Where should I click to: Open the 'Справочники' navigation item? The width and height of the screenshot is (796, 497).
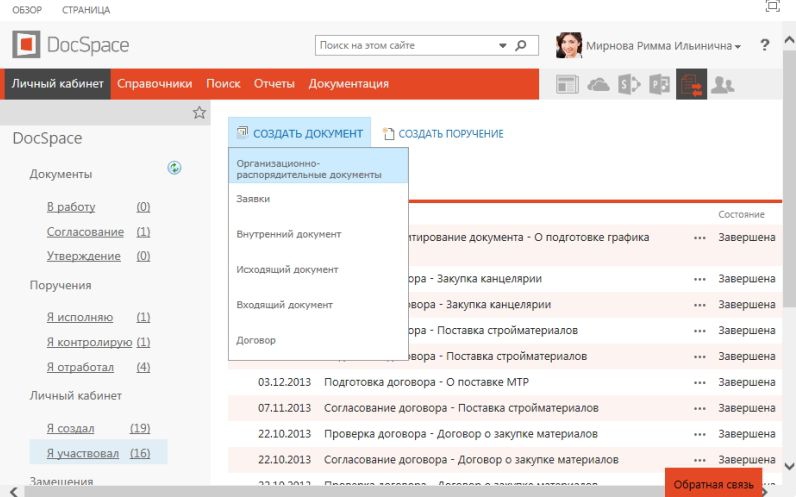click(154, 84)
